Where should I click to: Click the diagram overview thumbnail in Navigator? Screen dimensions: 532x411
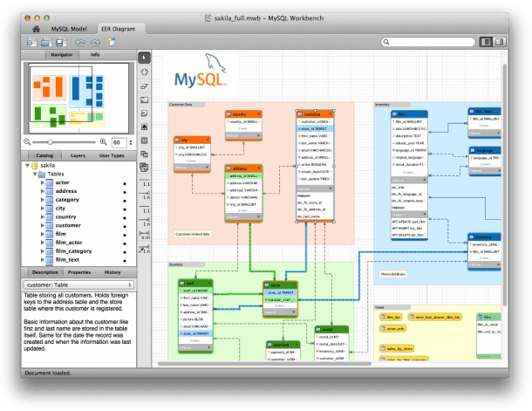pos(78,98)
